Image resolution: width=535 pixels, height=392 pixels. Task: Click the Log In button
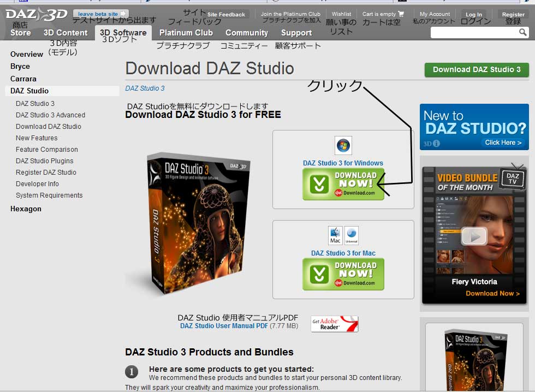coord(474,14)
